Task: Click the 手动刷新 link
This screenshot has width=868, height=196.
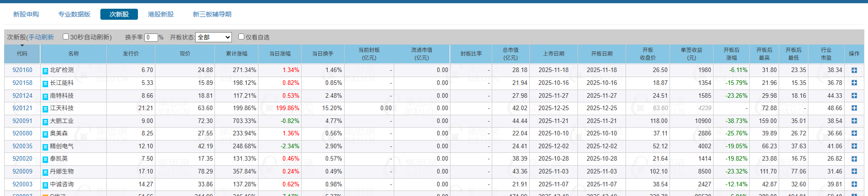Action: 41,37
